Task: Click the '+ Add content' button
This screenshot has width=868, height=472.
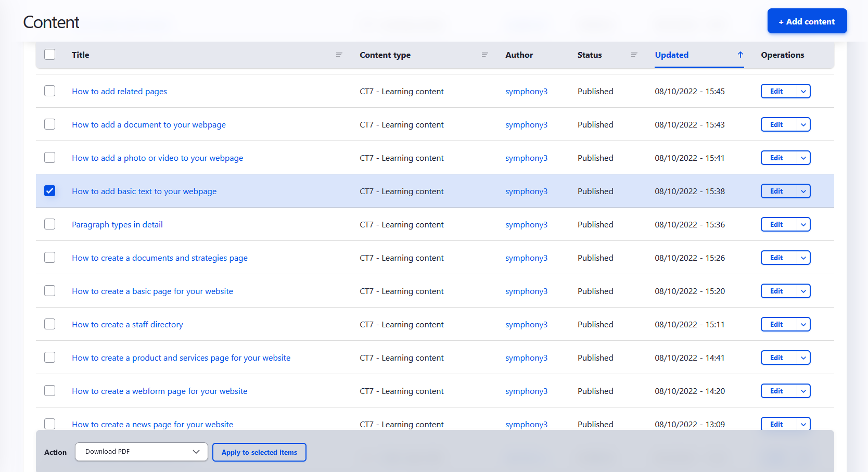Action: (x=807, y=21)
